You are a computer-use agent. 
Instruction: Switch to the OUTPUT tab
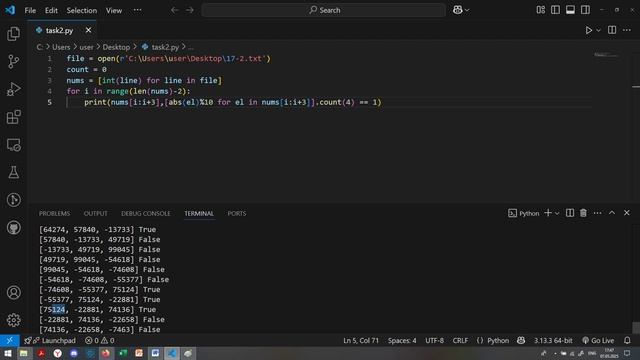(x=96, y=213)
